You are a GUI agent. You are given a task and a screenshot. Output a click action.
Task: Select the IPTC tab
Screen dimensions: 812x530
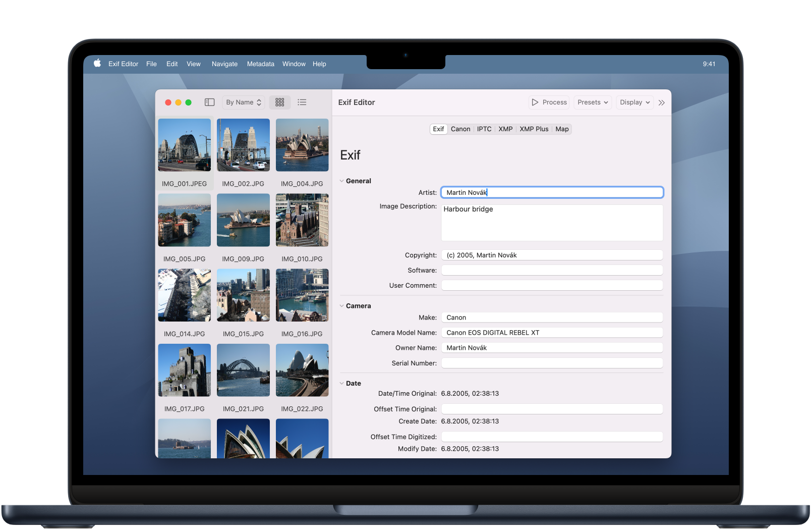point(484,129)
